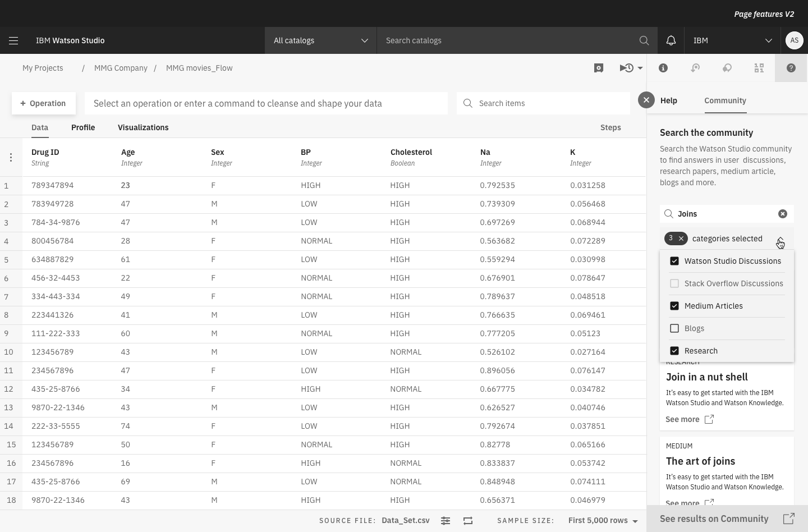Click the table column options kebab menu
The height and width of the screenshot is (532, 808).
click(x=11, y=158)
